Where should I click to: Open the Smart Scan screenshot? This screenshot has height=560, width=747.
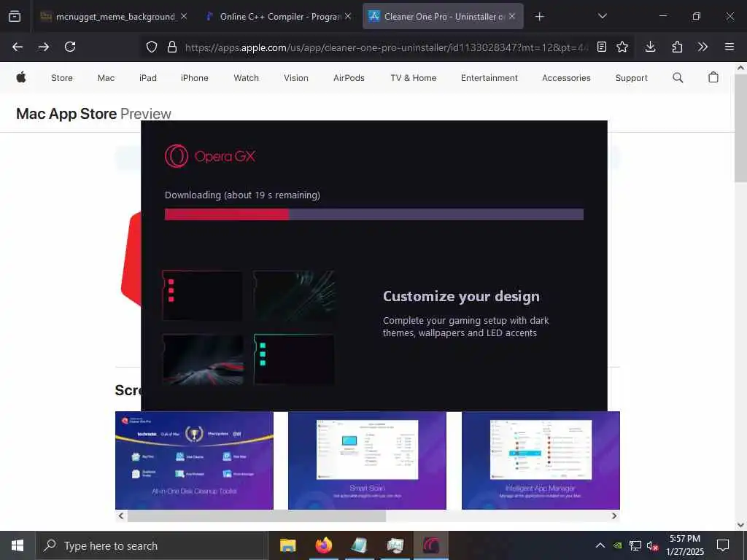[x=368, y=461]
